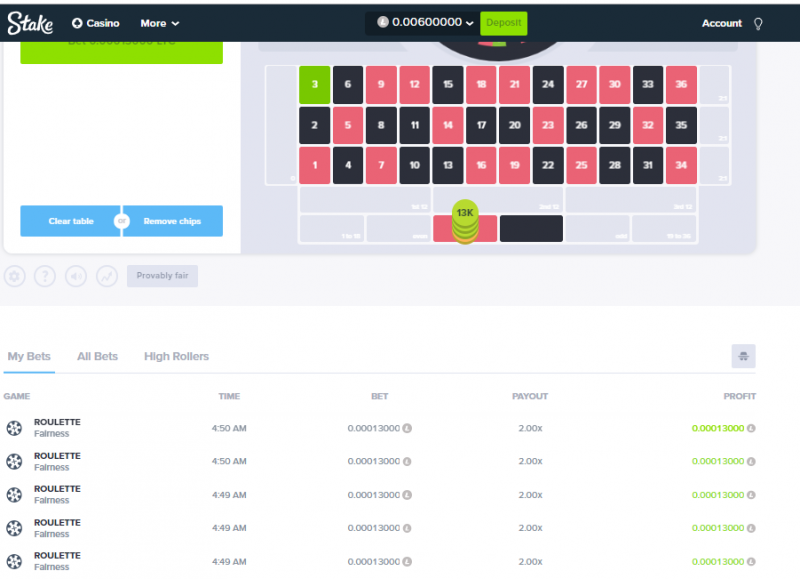800x579 pixels.
Task: Place chip on red number 23
Action: click(548, 125)
